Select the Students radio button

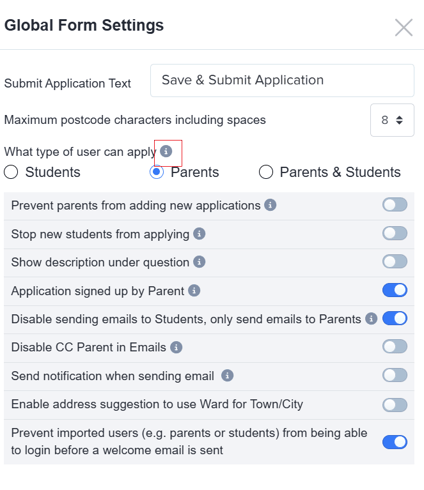click(11, 172)
